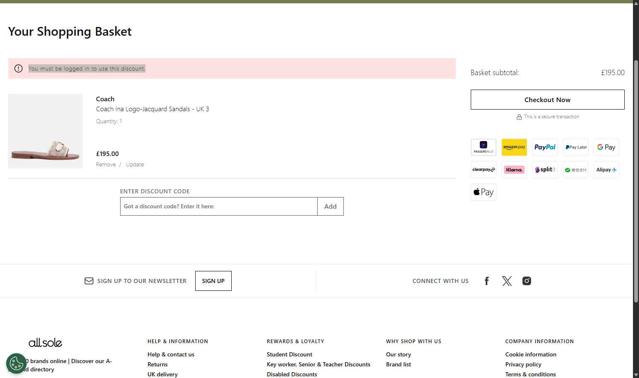Click the newsletter envelope icon

(x=89, y=281)
